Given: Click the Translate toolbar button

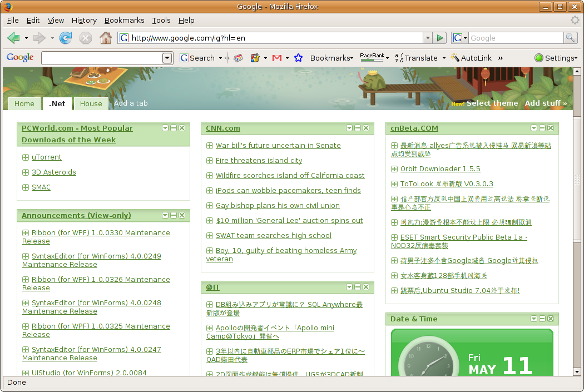Looking at the screenshot, I should (417, 58).
